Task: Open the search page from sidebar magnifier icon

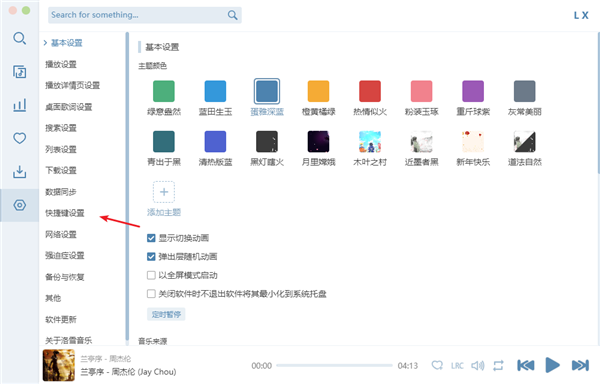Action: click(x=20, y=38)
